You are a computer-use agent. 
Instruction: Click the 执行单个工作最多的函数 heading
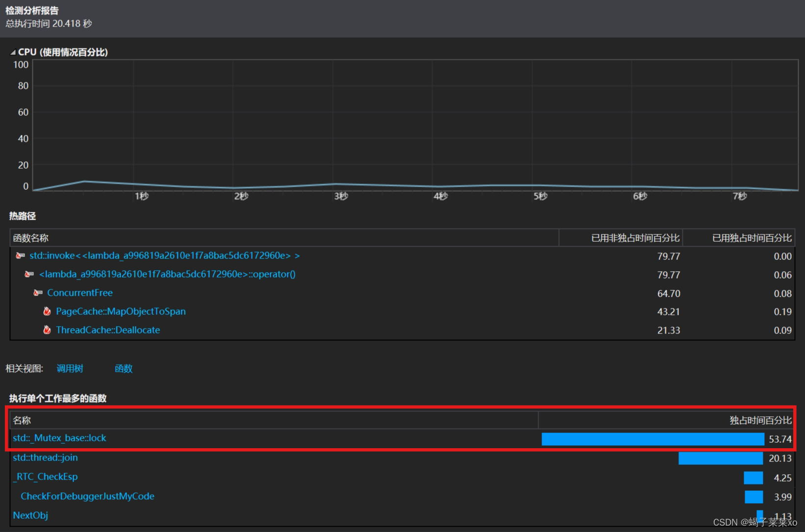click(58, 398)
